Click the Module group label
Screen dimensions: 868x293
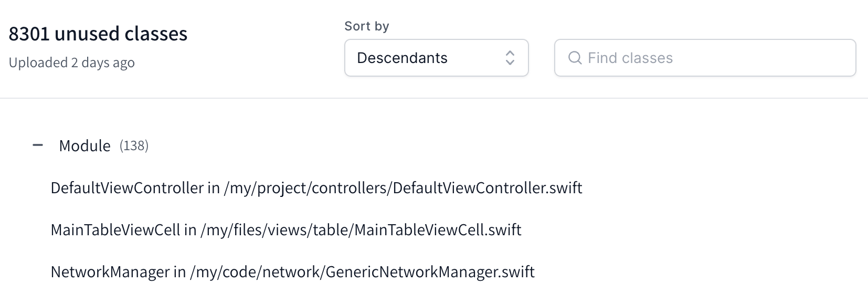[84, 145]
